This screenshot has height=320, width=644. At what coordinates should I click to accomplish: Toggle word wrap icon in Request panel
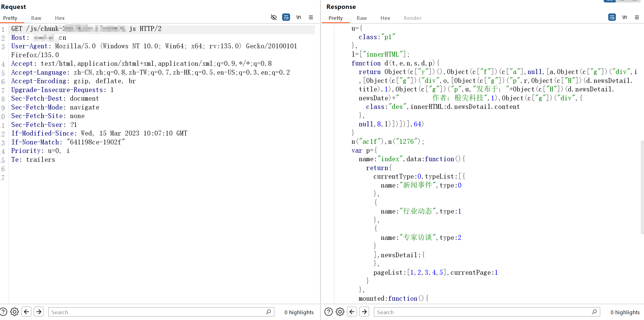(x=286, y=17)
